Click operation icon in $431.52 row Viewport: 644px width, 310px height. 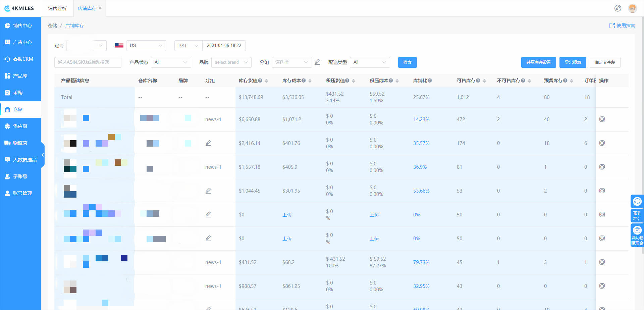pyautogui.click(x=602, y=262)
